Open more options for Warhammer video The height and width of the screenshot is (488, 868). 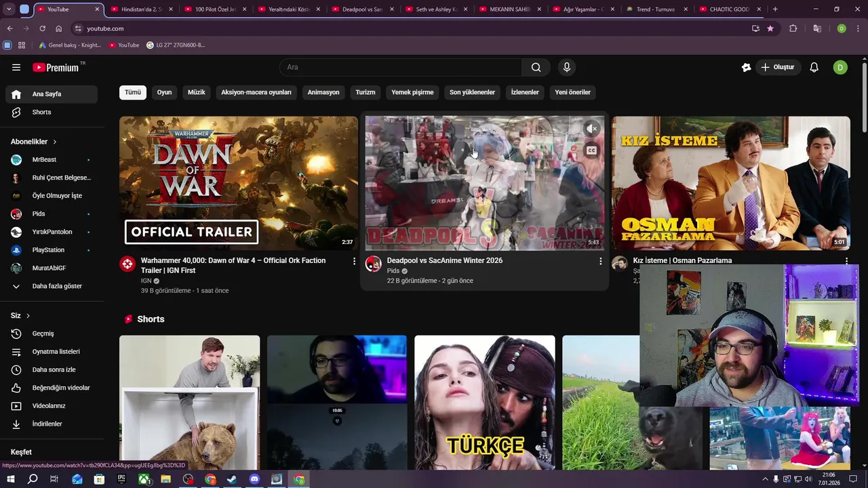point(354,261)
